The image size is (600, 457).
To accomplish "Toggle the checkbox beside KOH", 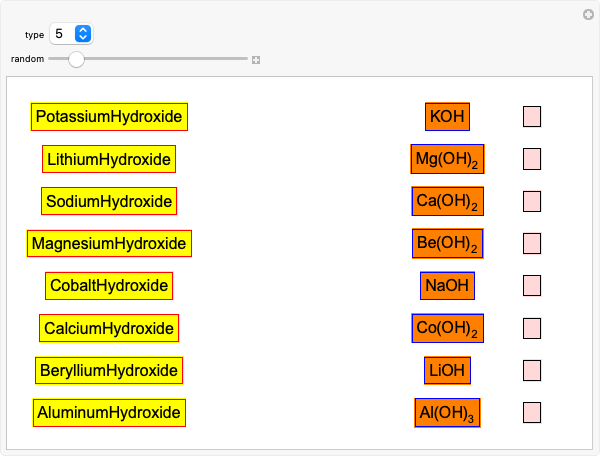I will pos(532,117).
